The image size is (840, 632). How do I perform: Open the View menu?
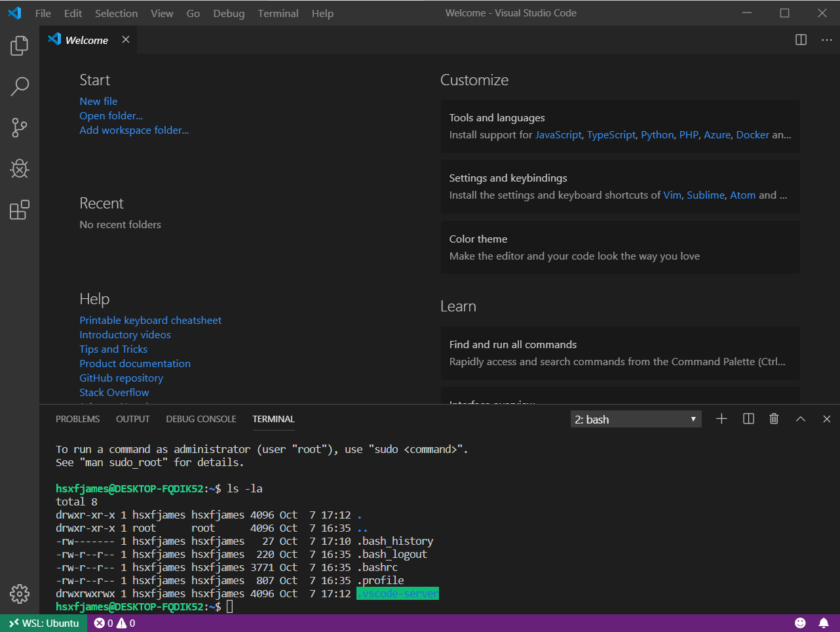point(162,13)
